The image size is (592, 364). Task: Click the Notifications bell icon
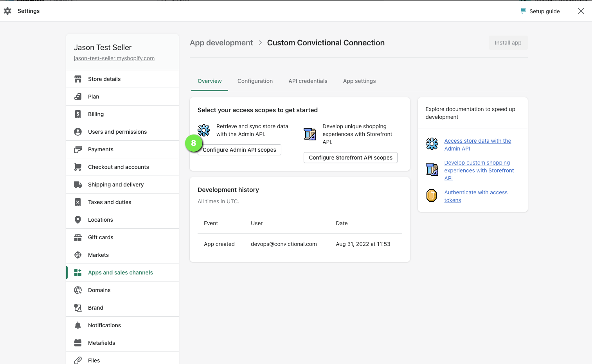[x=78, y=325]
